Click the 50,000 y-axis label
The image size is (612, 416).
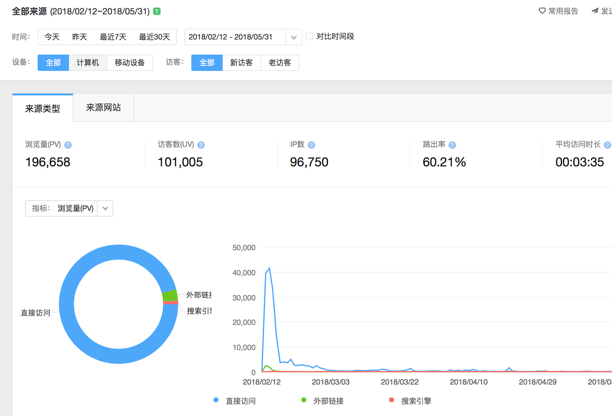(244, 248)
